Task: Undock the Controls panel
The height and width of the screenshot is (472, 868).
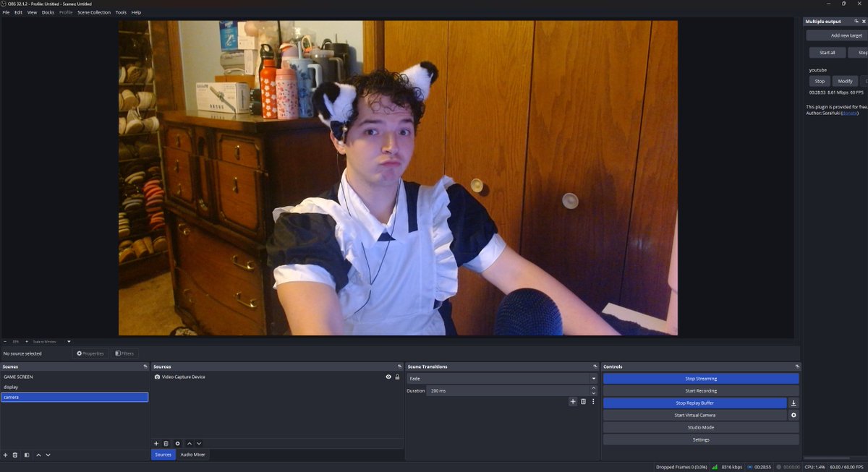Action: tap(797, 366)
